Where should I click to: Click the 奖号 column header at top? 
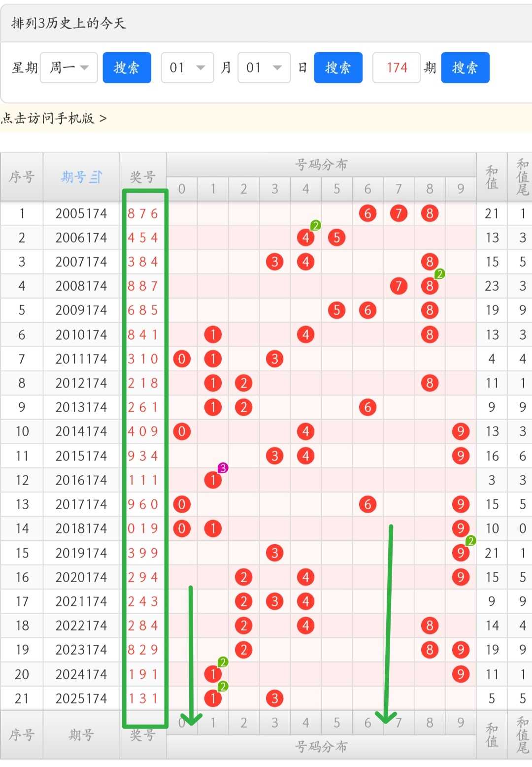143,177
